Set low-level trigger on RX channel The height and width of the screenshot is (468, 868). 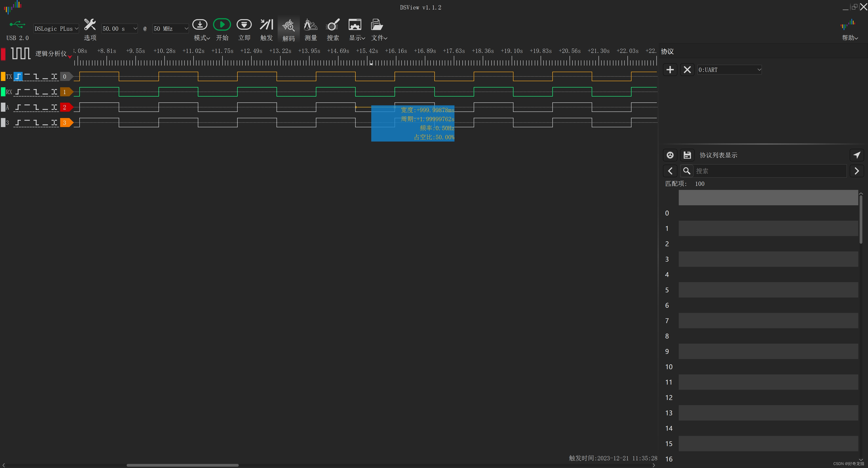tap(45, 92)
